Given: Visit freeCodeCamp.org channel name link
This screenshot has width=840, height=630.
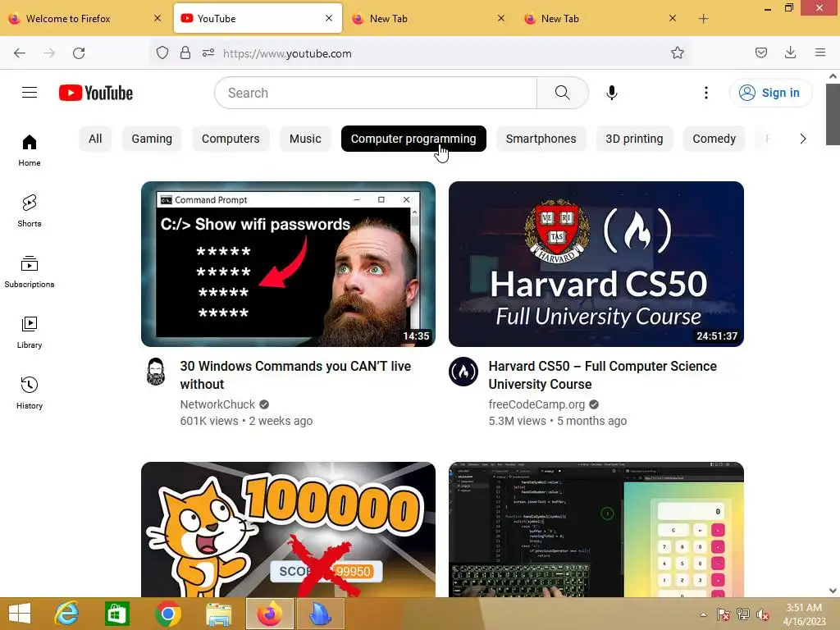Looking at the screenshot, I should 536,404.
